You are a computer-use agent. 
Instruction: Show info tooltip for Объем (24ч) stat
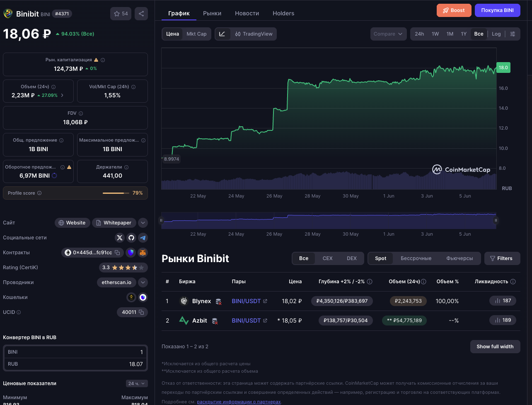(x=53, y=87)
